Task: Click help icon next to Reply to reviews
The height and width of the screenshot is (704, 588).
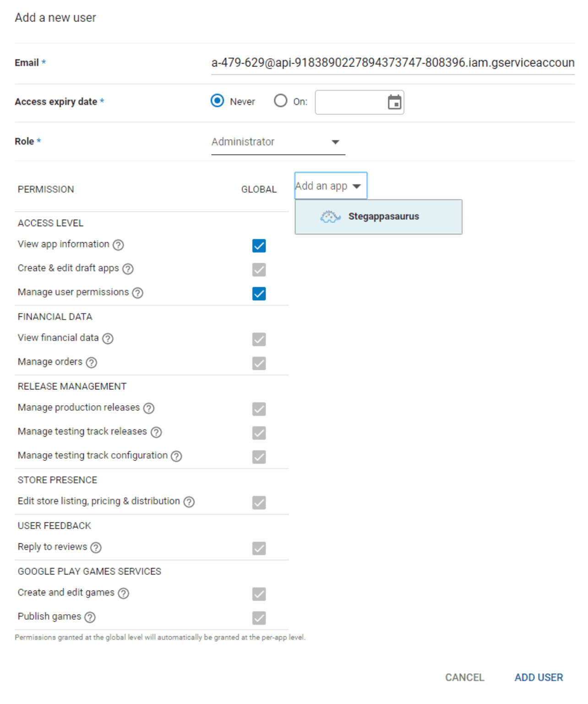Action: (96, 547)
